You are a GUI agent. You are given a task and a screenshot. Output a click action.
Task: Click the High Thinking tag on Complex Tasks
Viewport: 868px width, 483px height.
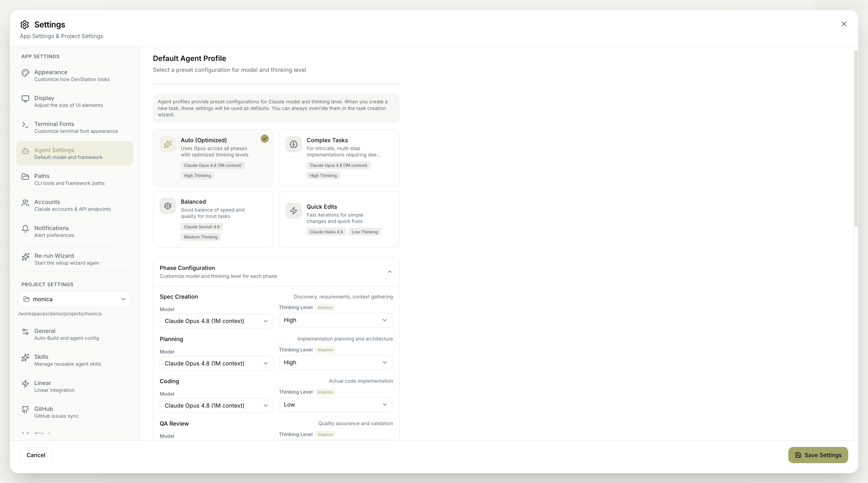tap(323, 176)
